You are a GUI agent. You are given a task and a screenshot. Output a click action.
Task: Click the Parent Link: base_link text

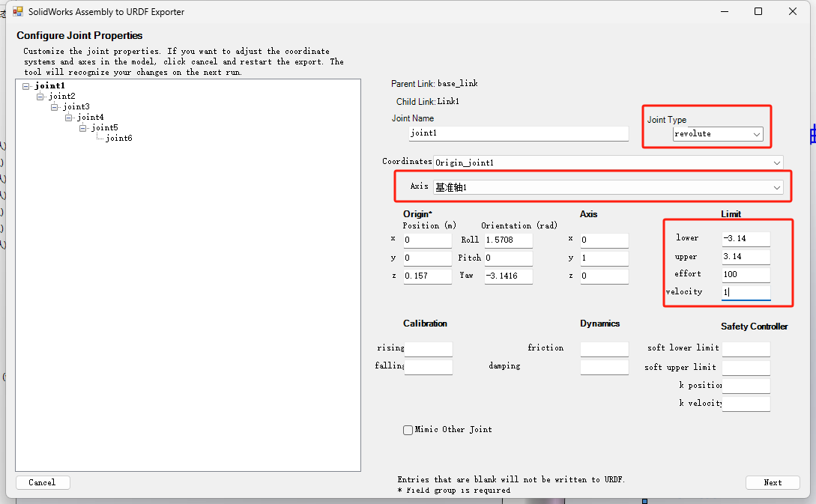pyautogui.click(x=435, y=84)
